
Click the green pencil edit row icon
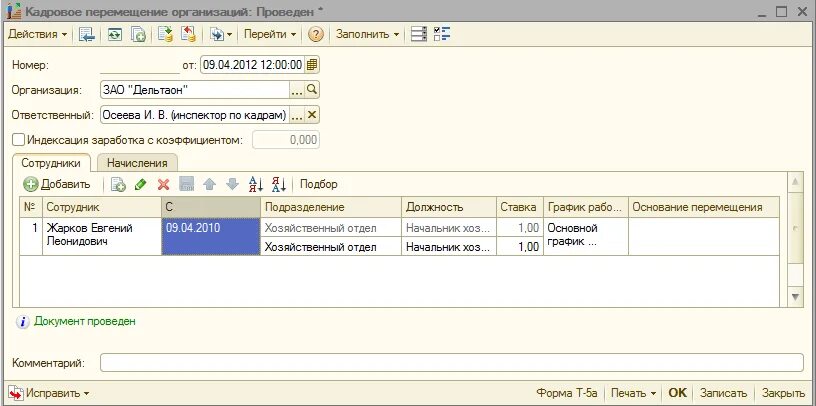[x=141, y=184]
